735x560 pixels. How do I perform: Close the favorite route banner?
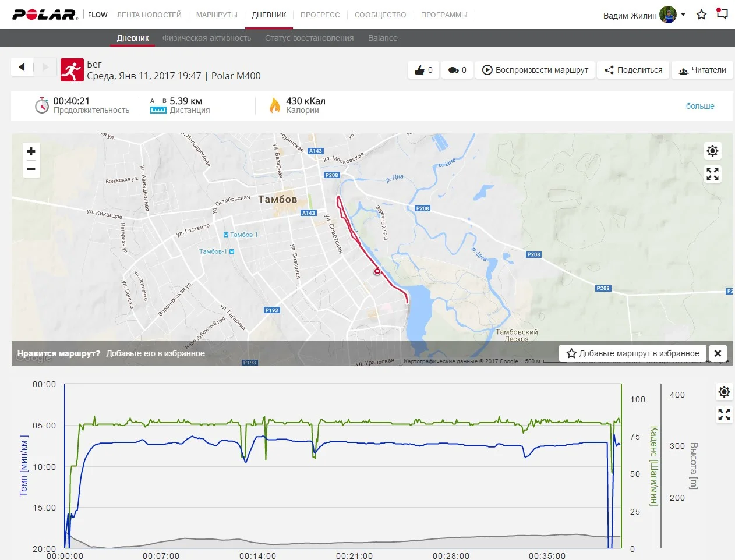718,353
